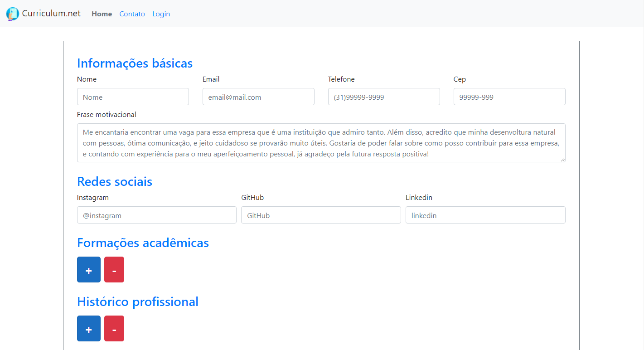The image size is (644, 350).
Task: Click the Curriculum.net logo icon
Action: click(12, 14)
